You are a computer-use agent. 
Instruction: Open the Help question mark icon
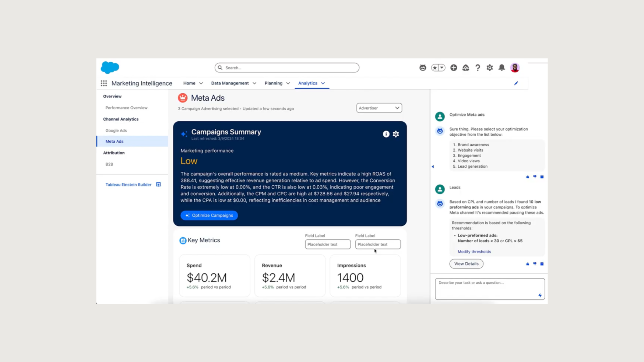478,67
